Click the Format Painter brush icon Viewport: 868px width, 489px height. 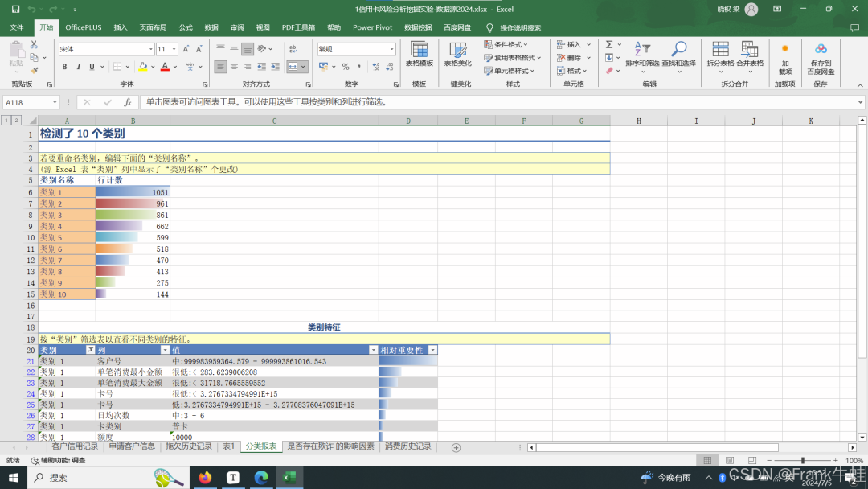(x=34, y=71)
